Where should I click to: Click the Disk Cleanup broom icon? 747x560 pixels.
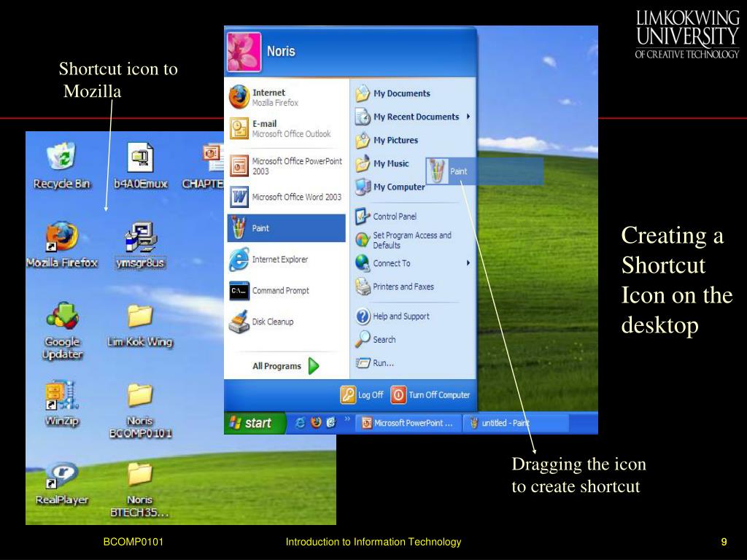click(239, 322)
